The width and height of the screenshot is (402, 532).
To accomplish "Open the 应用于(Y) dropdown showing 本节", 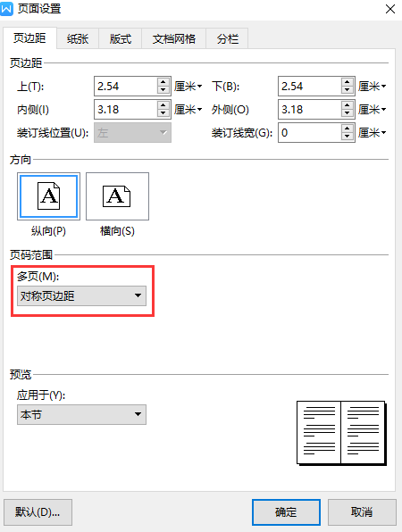I will pos(81,414).
